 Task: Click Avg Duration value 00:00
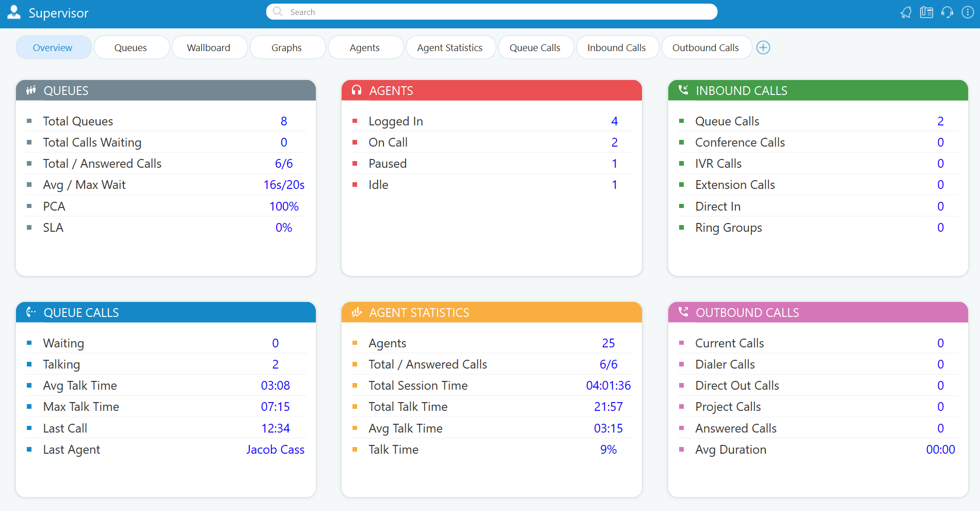[x=940, y=450]
